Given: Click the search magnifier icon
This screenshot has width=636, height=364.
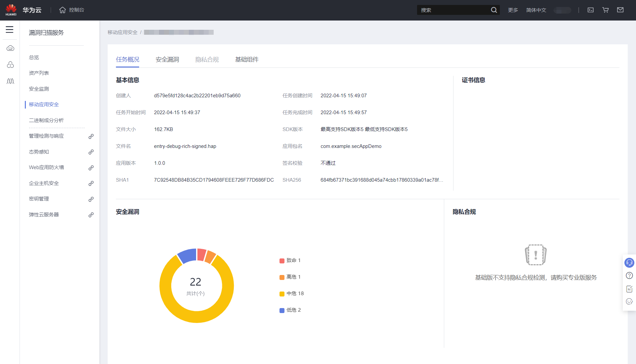Looking at the screenshot, I should tap(494, 10).
